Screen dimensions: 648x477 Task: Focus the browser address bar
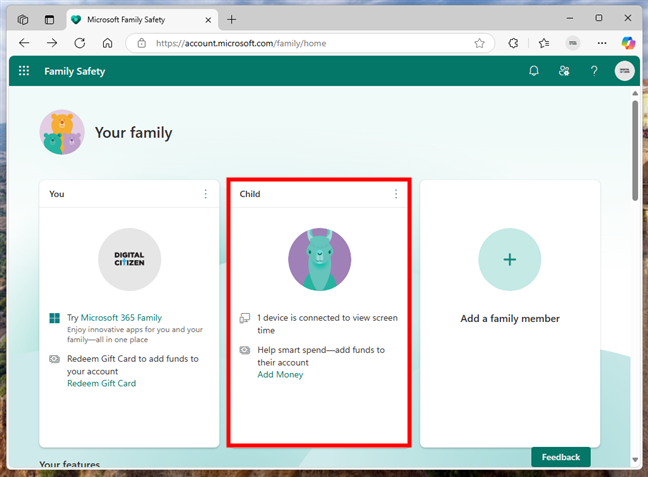coord(310,43)
